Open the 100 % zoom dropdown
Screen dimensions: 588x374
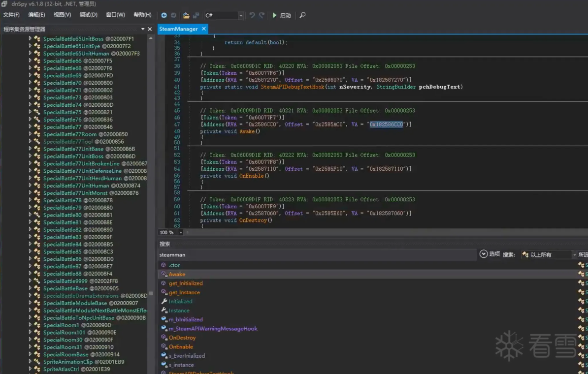180,232
